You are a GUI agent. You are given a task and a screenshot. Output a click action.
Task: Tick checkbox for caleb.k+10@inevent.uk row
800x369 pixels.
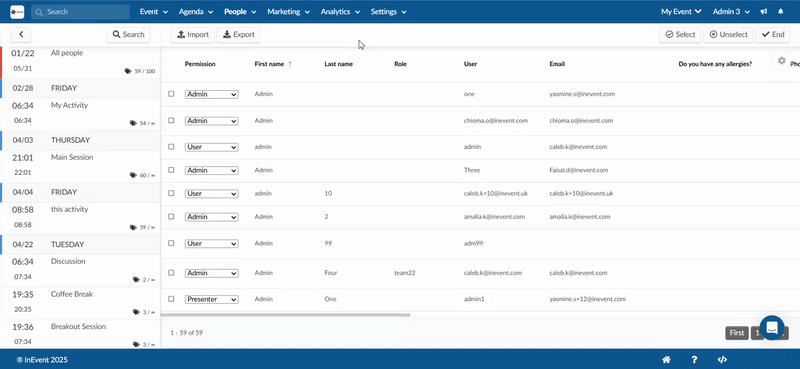click(x=171, y=193)
